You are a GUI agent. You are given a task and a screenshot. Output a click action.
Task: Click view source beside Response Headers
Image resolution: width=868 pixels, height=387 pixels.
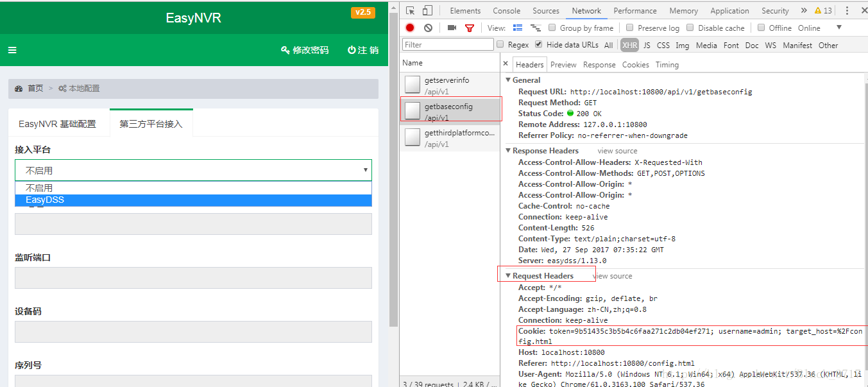[617, 151]
